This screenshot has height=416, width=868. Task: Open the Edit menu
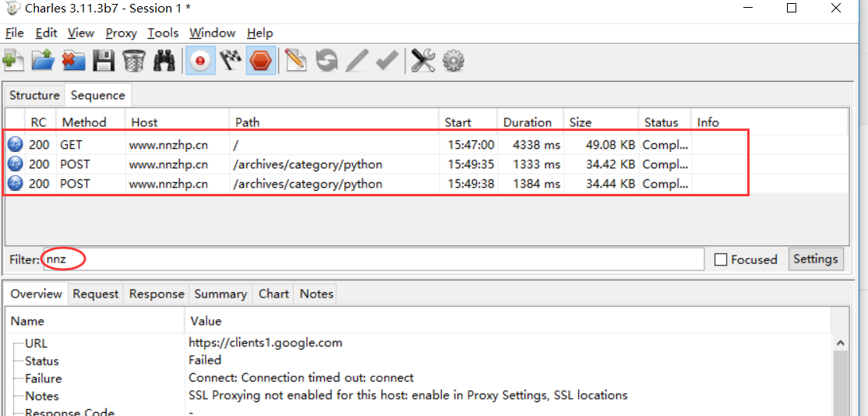coord(47,33)
